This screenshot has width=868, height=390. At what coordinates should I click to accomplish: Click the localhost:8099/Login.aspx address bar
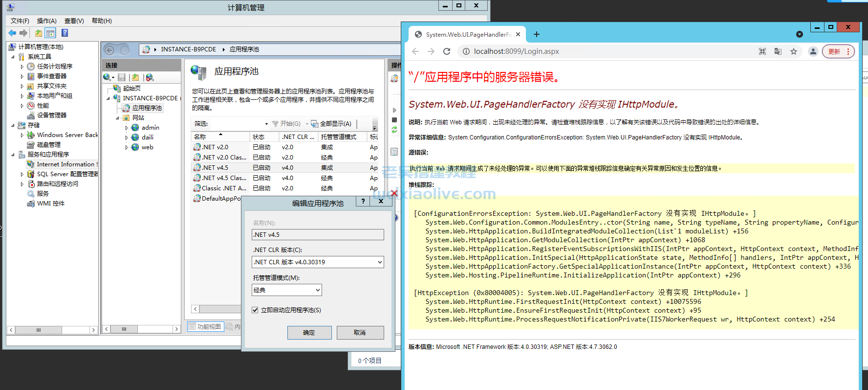[607, 51]
